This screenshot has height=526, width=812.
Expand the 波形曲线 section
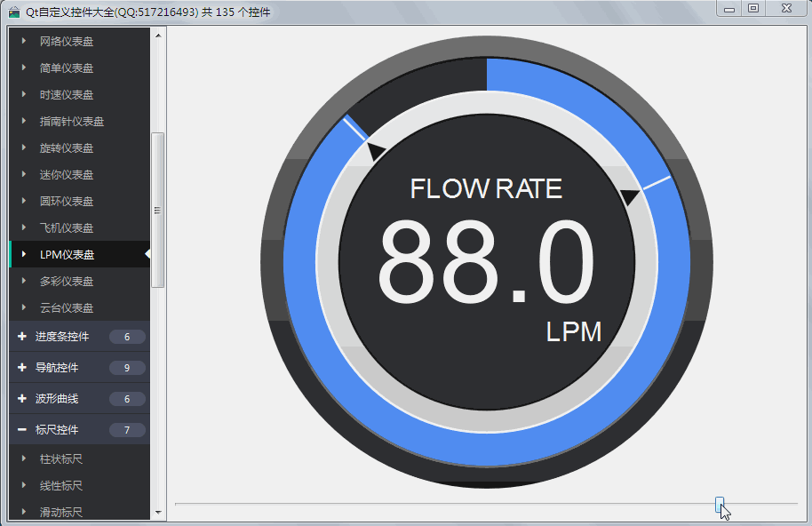(x=57, y=399)
